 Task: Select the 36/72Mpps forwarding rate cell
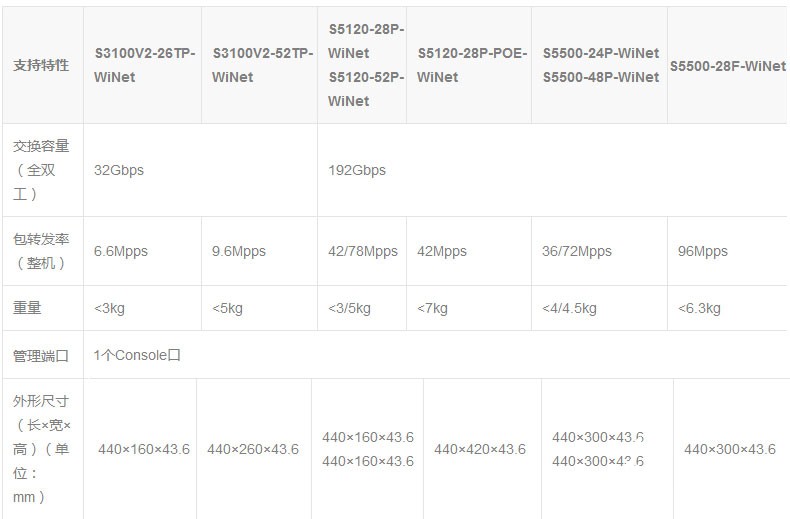(576, 251)
